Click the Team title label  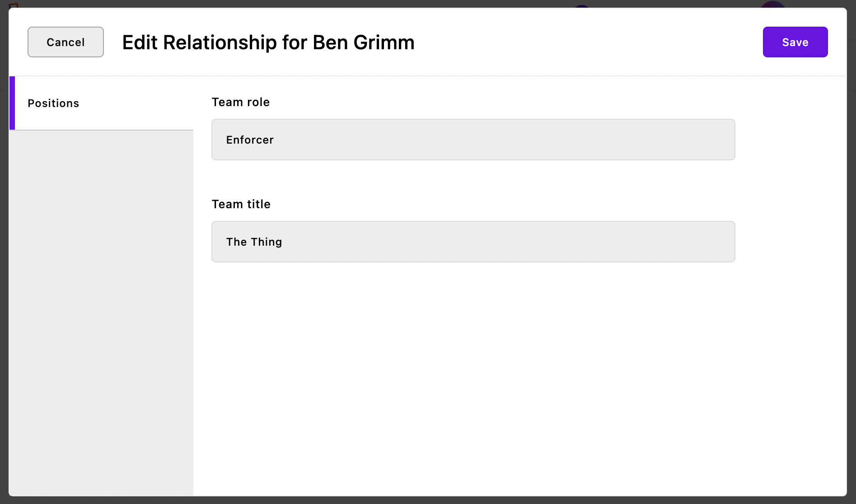click(241, 204)
